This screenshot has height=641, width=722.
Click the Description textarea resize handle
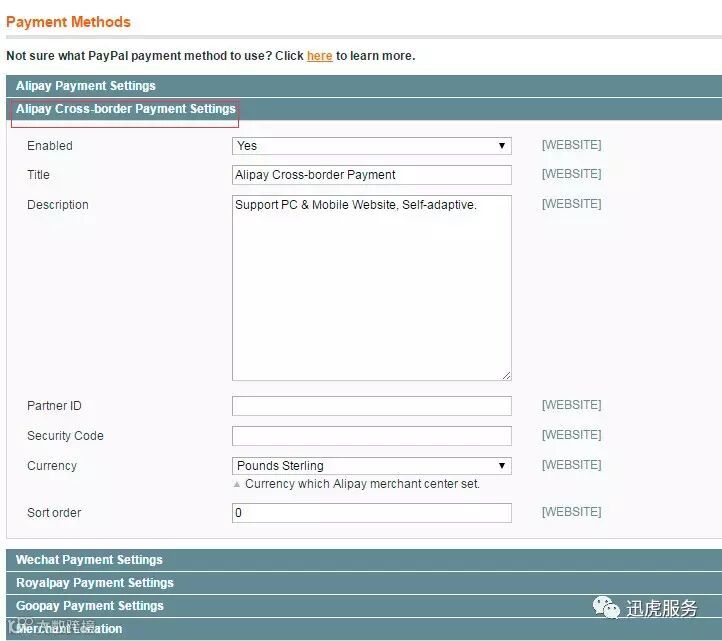coord(506,376)
